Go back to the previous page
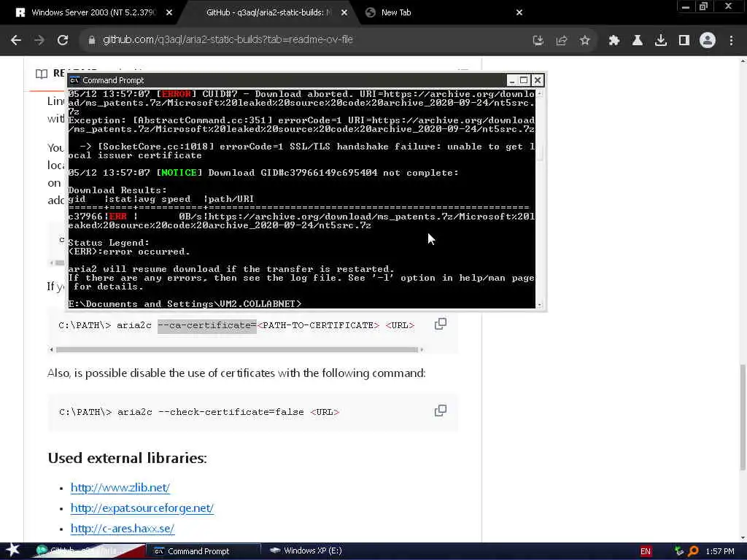This screenshot has width=747, height=560. pos(16,40)
